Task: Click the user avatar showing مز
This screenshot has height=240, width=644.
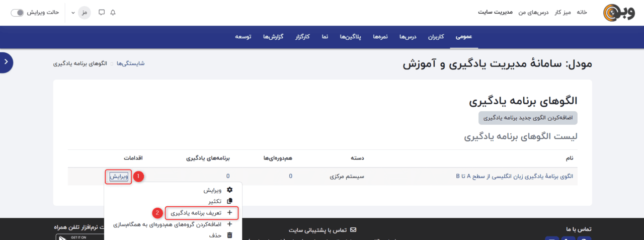Action: [85, 12]
